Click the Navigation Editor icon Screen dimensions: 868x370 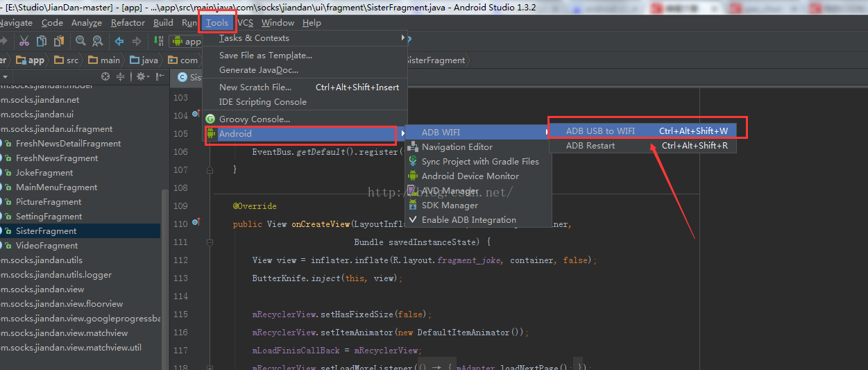(413, 147)
